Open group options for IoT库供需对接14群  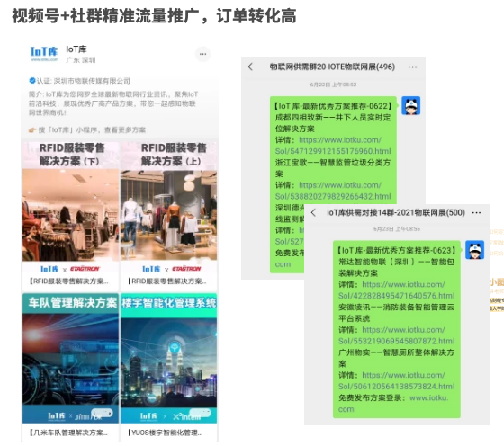(x=476, y=213)
